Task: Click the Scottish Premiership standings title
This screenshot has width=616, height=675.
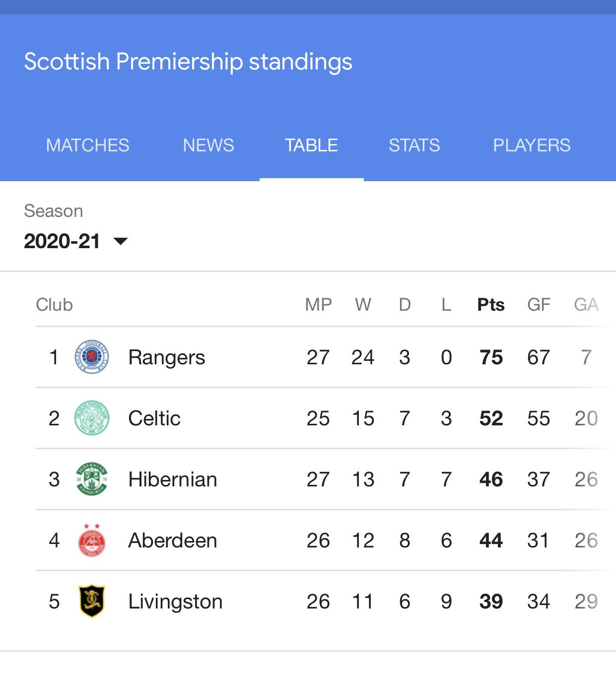Action: click(x=188, y=62)
